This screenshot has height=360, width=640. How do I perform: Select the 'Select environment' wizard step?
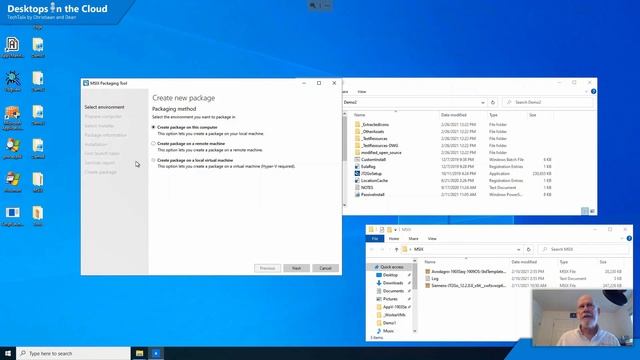(x=104, y=107)
